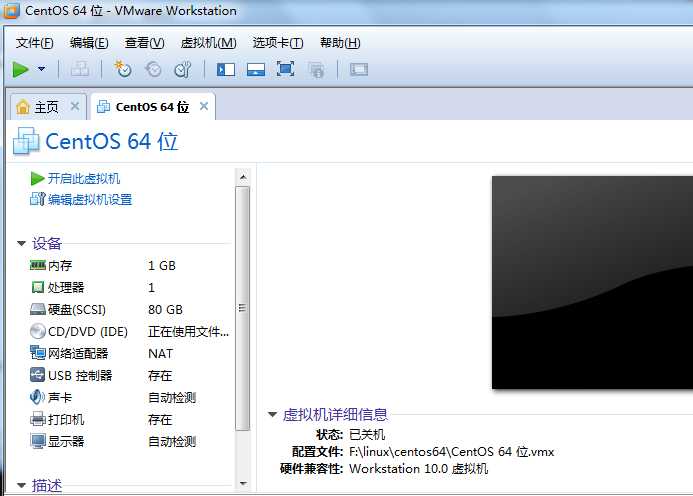Select the 网络适配器 device label
The width and height of the screenshot is (693, 496).
pyautogui.click(x=78, y=353)
